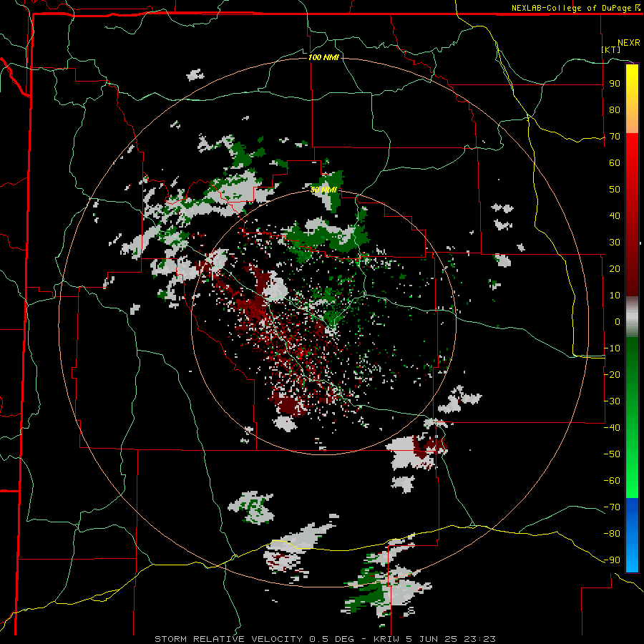Select the -80 value on velocity scale
The height and width of the screenshot is (644, 644).
[612, 534]
